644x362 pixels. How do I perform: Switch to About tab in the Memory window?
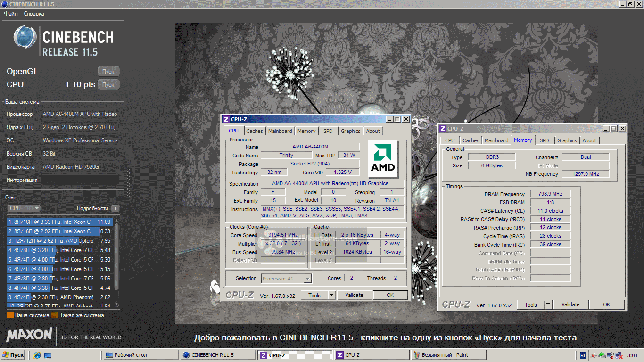[x=589, y=140]
